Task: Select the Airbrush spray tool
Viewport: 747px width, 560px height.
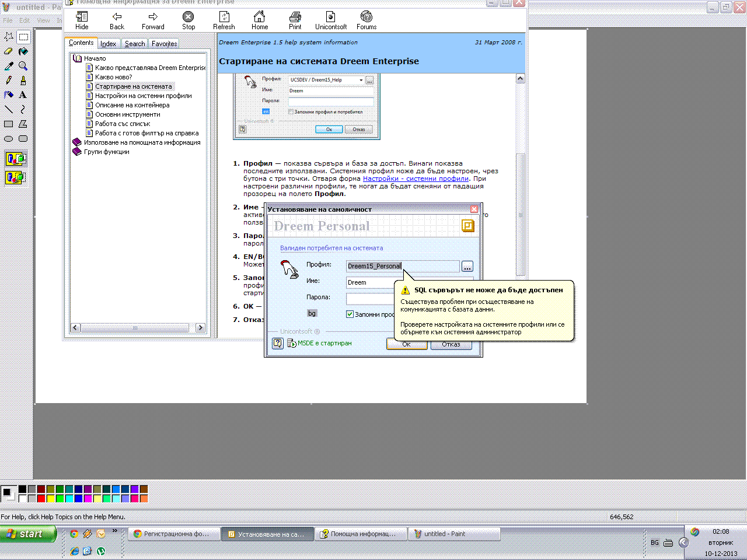Action: point(9,94)
